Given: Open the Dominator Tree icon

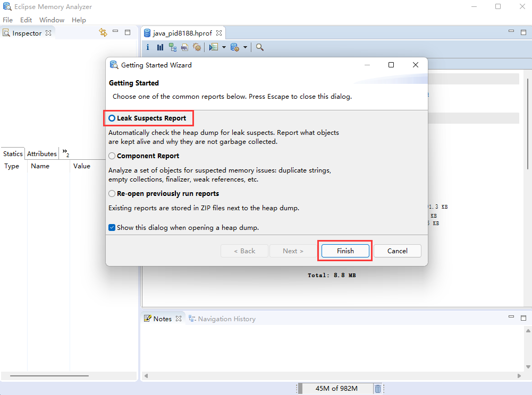Looking at the screenshot, I should coord(172,47).
